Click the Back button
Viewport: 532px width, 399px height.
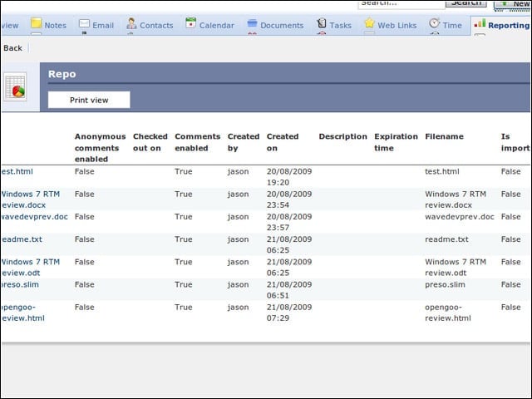[13, 48]
